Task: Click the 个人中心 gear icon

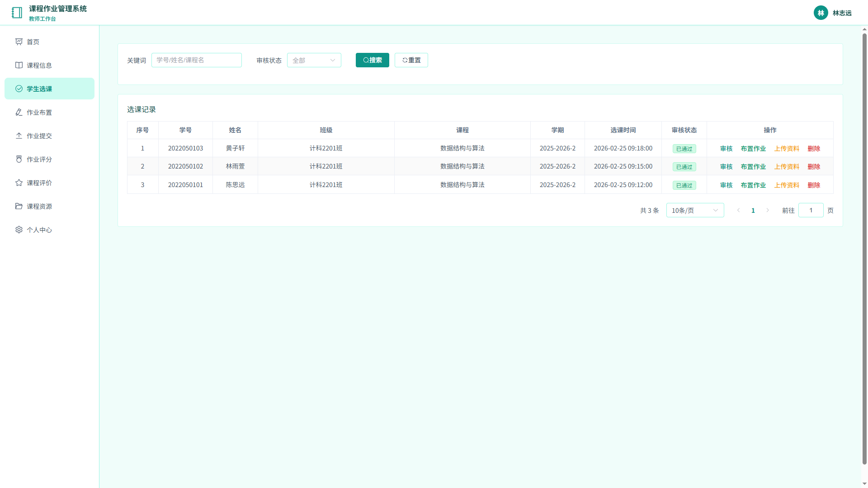Action: [x=19, y=230]
